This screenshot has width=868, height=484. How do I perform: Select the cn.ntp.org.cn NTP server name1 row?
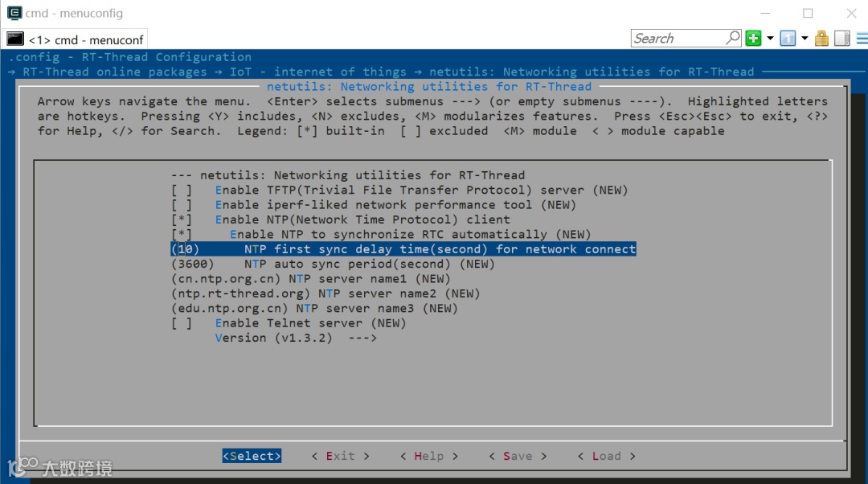(x=310, y=279)
